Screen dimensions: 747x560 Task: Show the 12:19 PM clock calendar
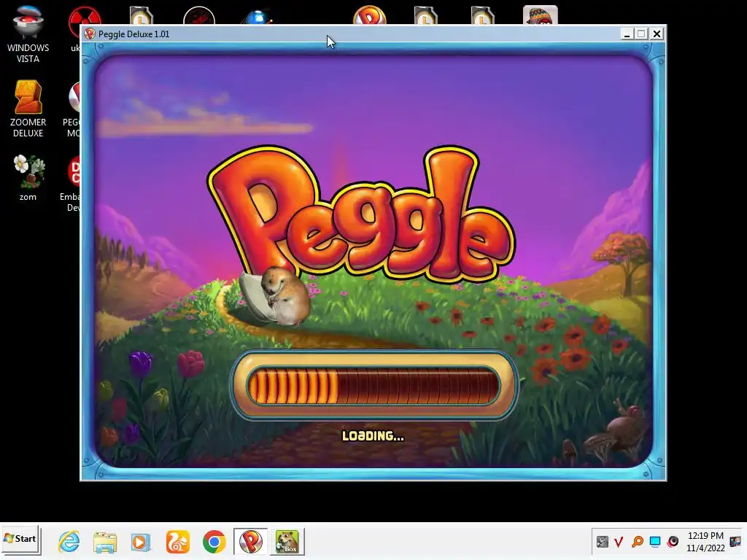click(x=705, y=542)
